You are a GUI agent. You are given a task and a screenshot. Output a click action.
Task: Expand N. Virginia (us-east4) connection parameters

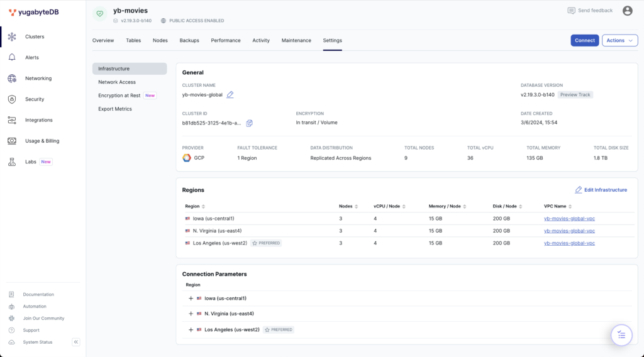coord(191,314)
